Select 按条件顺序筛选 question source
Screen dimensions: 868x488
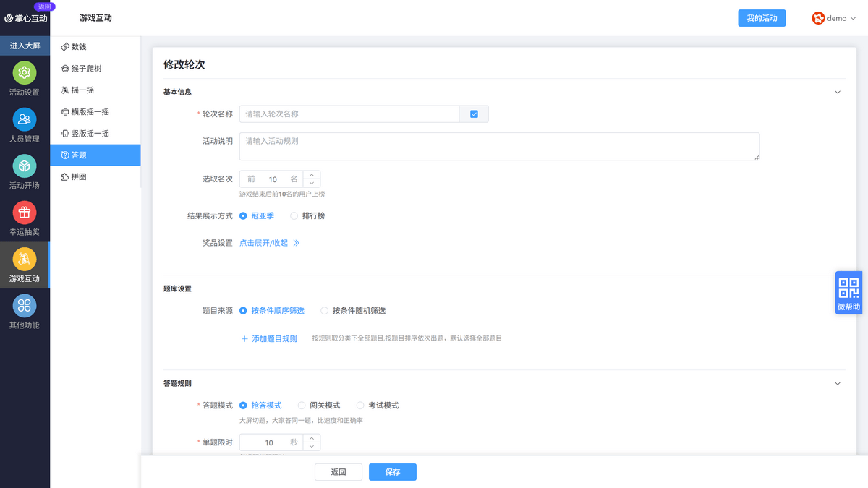pyautogui.click(x=272, y=311)
